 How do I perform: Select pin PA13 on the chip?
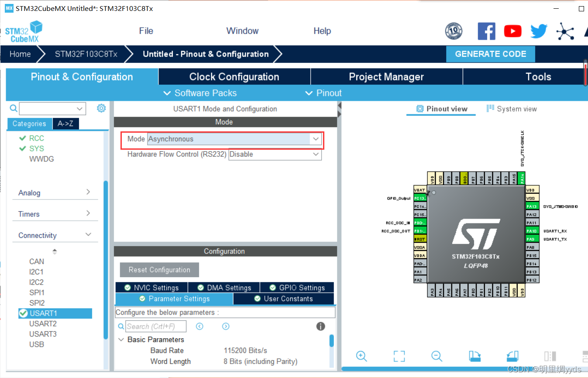pyautogui.click(x=532, y=206)
